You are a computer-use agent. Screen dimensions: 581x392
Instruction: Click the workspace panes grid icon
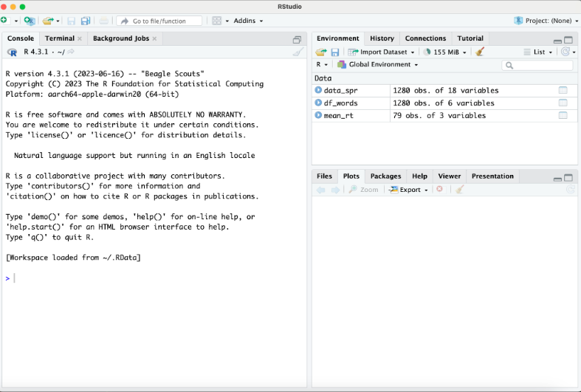tap(217, 21)
